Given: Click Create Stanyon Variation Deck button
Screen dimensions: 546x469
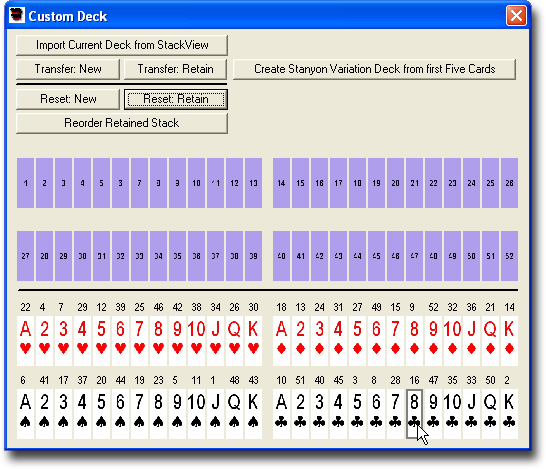Looking at the screenshot, I should click(x=374, y=69).
